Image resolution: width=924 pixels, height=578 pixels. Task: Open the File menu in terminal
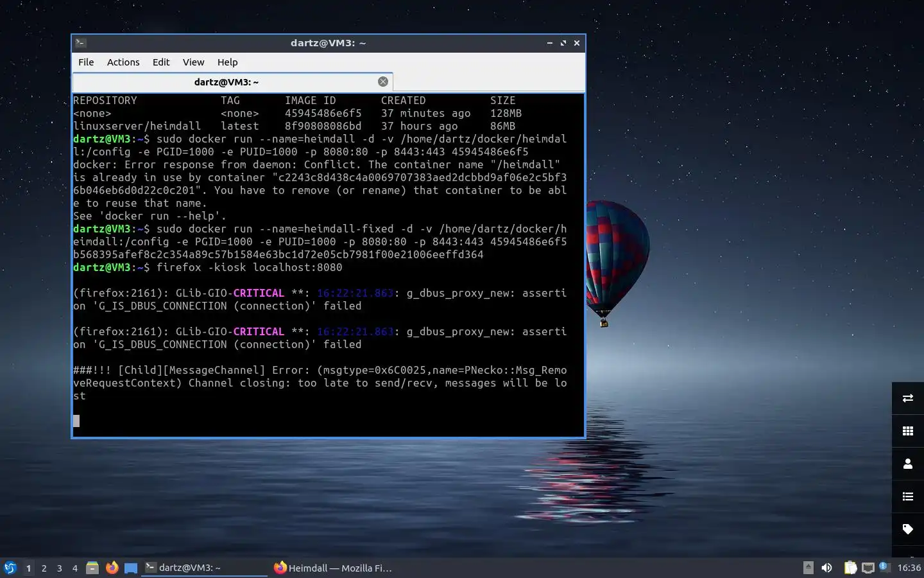coord(86,62)
